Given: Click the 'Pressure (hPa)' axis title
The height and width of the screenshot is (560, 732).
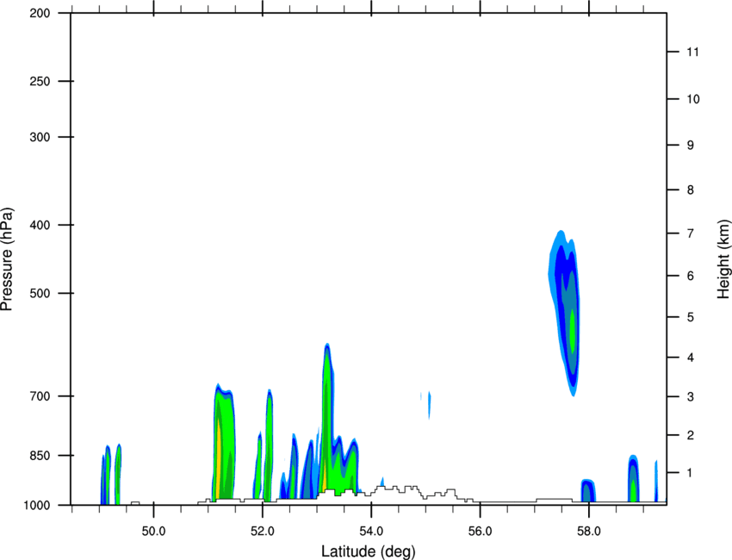Looking at the screenshot, I should [7, 259].
